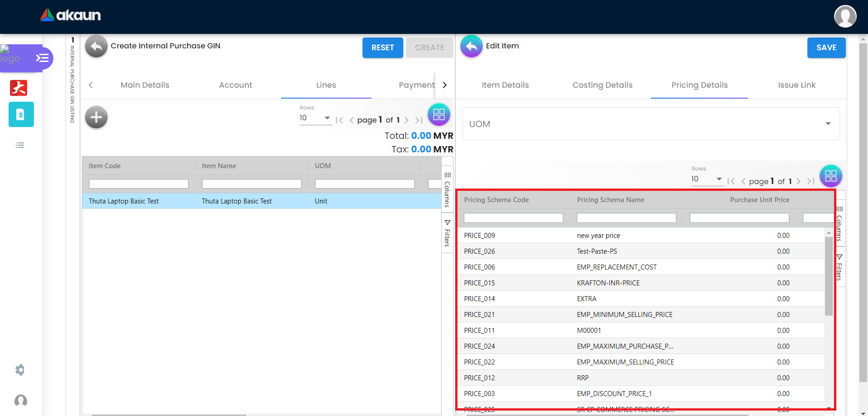The image size is (868, 416).
Task: Click the user profile avatar in header
Action: [845, 16]
